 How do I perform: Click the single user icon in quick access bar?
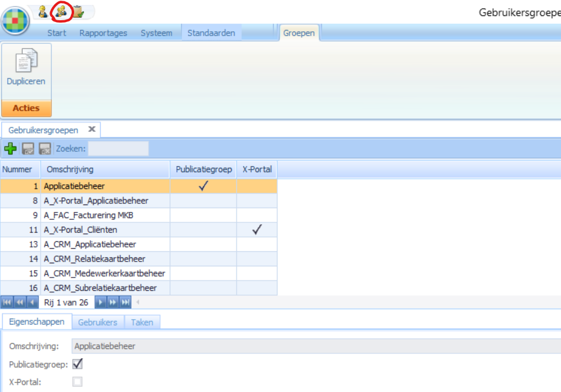point(43,10)
